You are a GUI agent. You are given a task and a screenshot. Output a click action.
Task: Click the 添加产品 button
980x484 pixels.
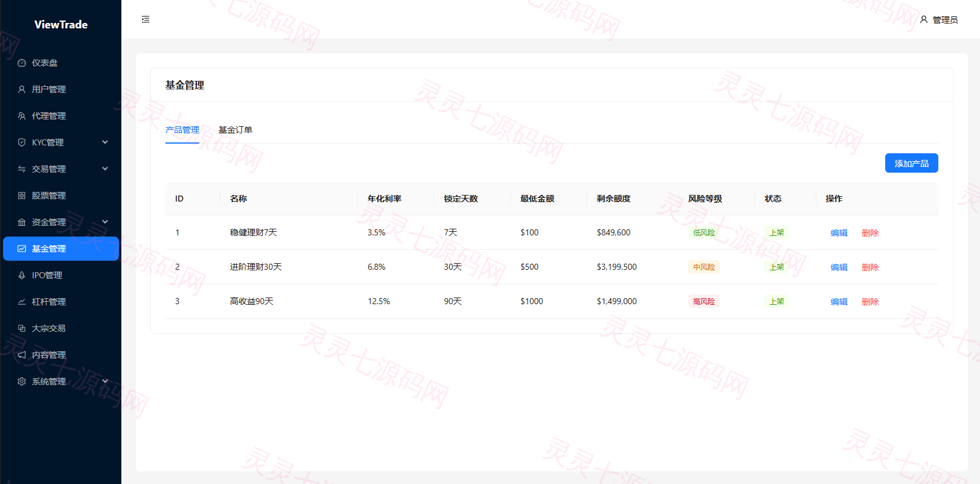click(911, 163)
